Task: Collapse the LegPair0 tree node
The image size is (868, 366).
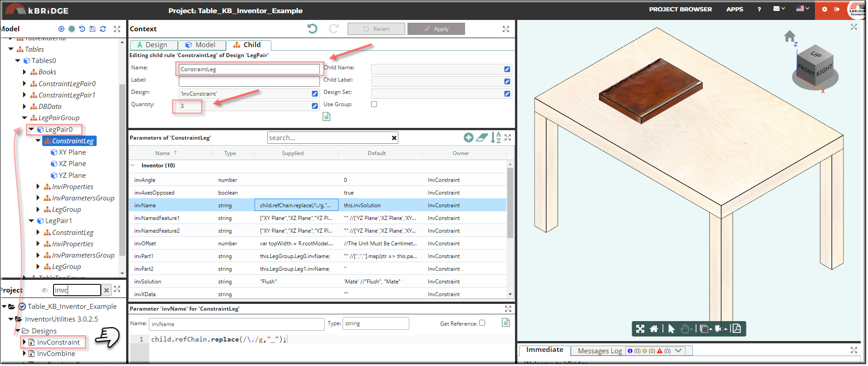Action: pos(31,130)
